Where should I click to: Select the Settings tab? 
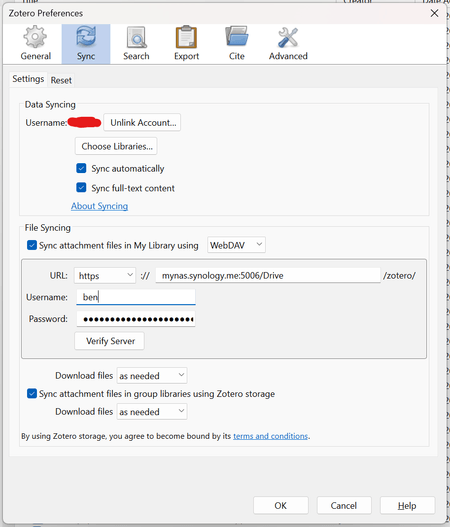28,79
